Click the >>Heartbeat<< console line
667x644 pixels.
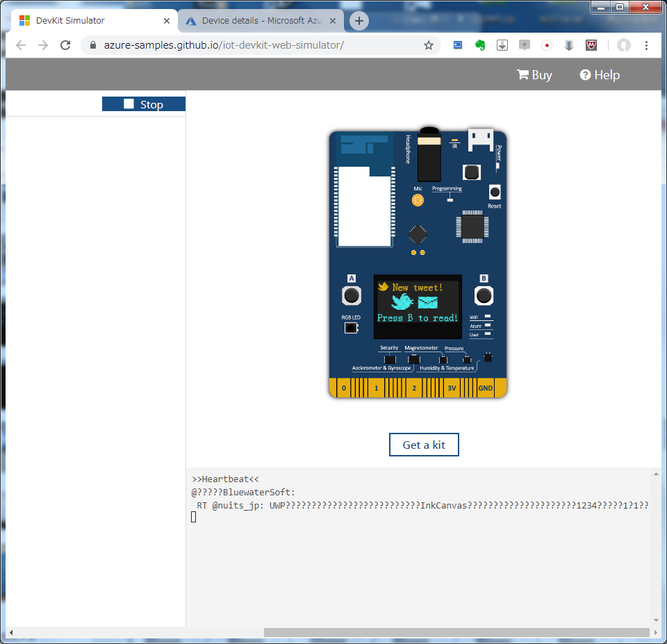225,479
